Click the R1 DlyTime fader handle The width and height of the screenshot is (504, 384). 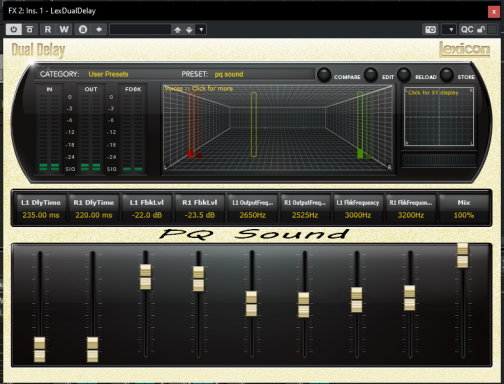(92, 349)
